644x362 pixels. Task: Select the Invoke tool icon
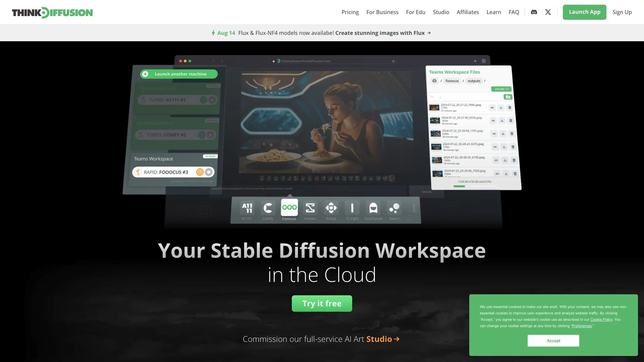310,208
